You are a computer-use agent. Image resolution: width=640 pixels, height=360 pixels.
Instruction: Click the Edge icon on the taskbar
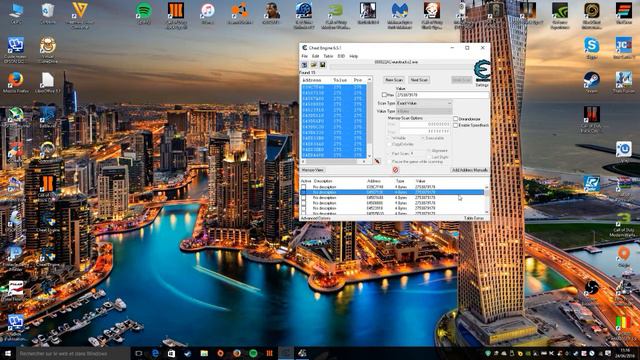click(x=155, y=353)
